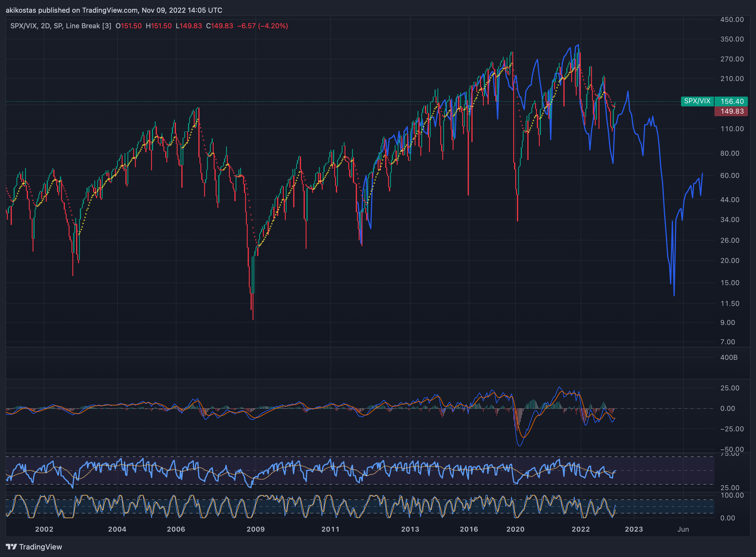Viewport: 756px width, 557px height.
Task: Click the 110.00 price scale label
Action: (732, 129)
